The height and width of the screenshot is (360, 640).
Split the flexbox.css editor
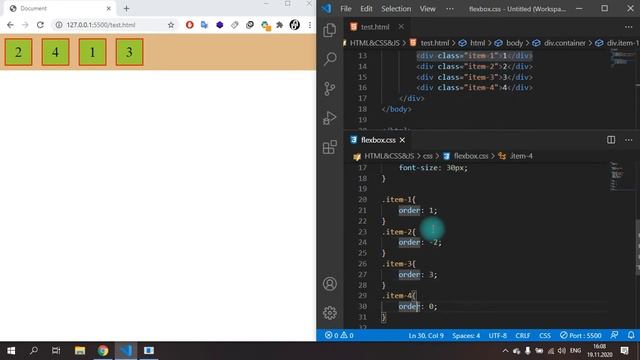click(x=611, y=140)
